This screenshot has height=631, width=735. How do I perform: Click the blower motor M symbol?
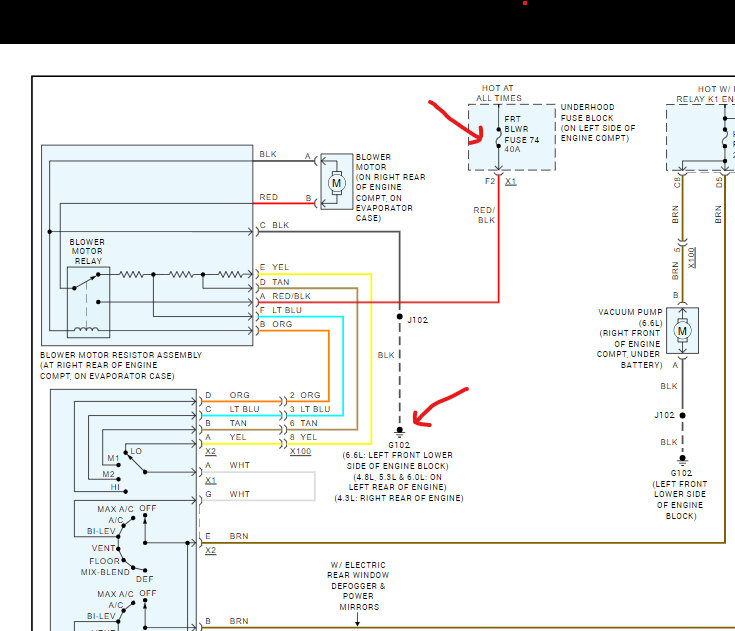[x=336, y=183]
